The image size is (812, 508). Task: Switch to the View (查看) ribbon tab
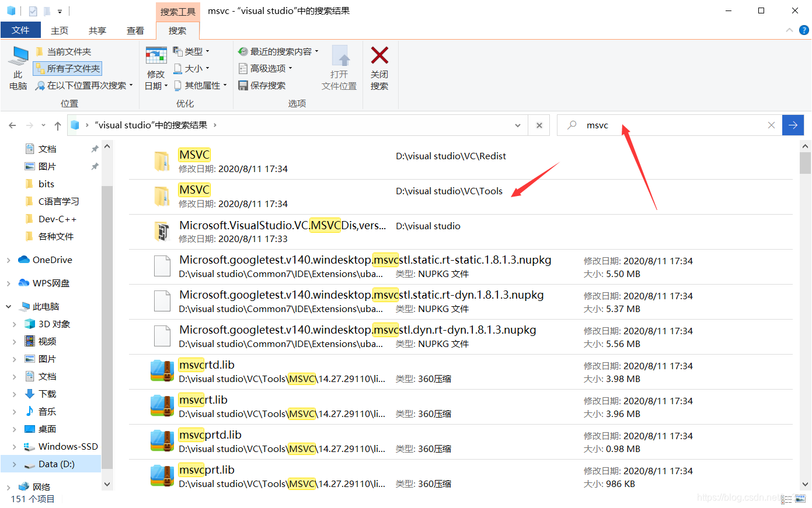135,30
